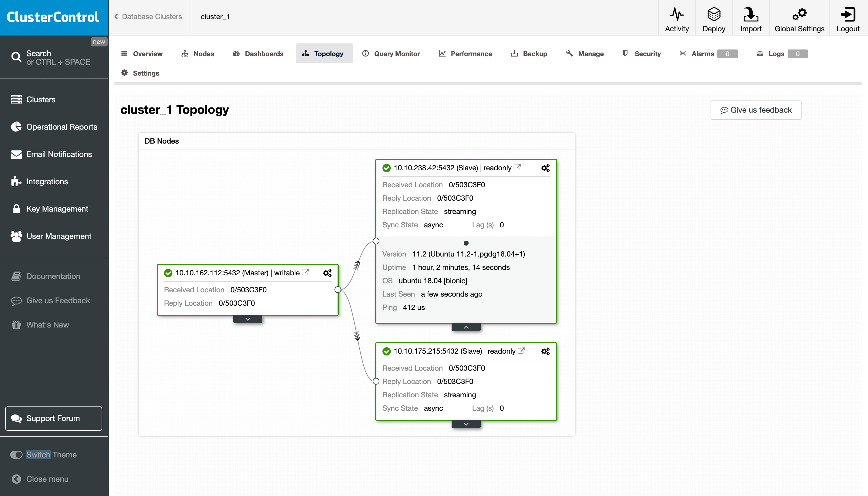Image resolution: width=868 pixels, height=496 pixels.
Task: Switch to the Overview tab
Action: [142, 53]
